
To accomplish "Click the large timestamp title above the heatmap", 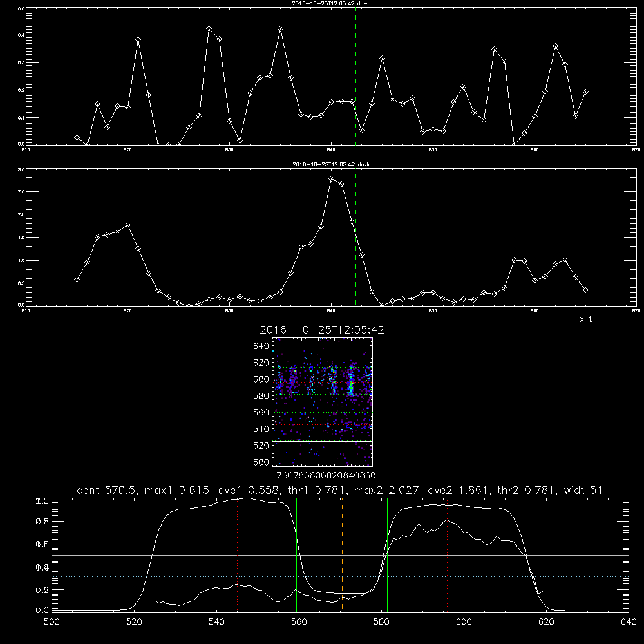I will [x=322, y=330].
